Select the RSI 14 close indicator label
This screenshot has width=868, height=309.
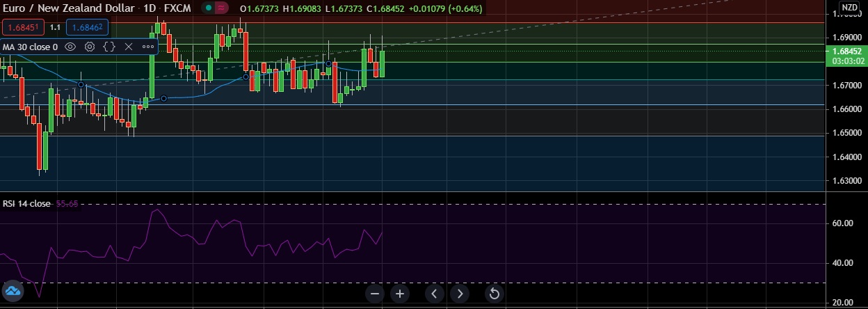click(26, 203)
